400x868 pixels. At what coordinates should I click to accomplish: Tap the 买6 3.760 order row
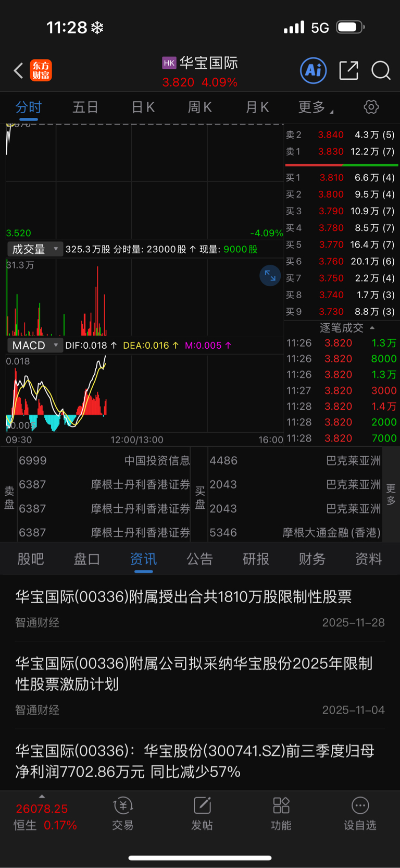tap(342, 261)
